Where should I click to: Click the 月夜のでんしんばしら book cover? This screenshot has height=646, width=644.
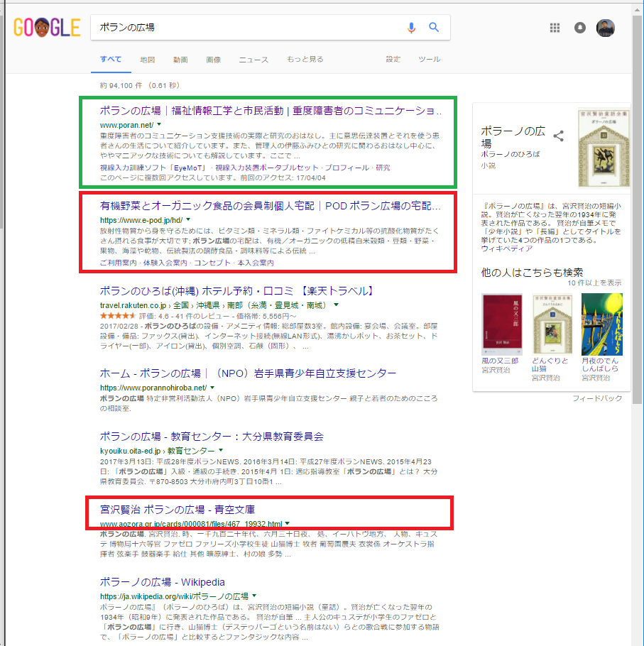click(x=601, y=324)
